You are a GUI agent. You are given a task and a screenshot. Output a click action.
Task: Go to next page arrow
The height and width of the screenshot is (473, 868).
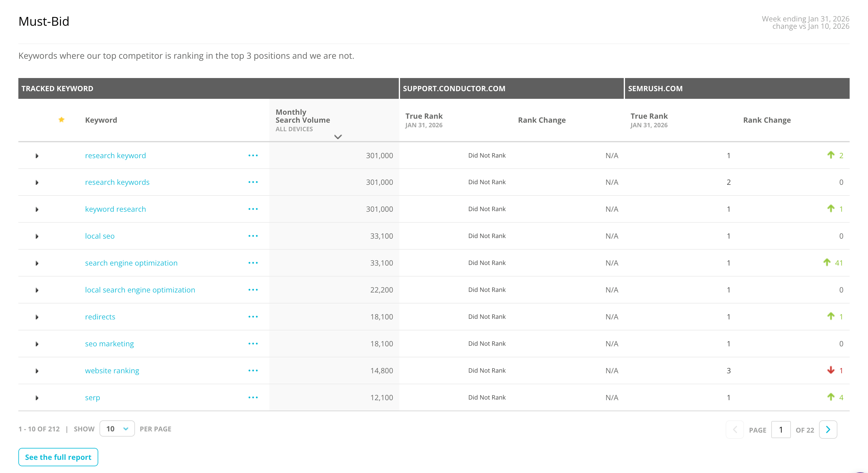(828, 430)
